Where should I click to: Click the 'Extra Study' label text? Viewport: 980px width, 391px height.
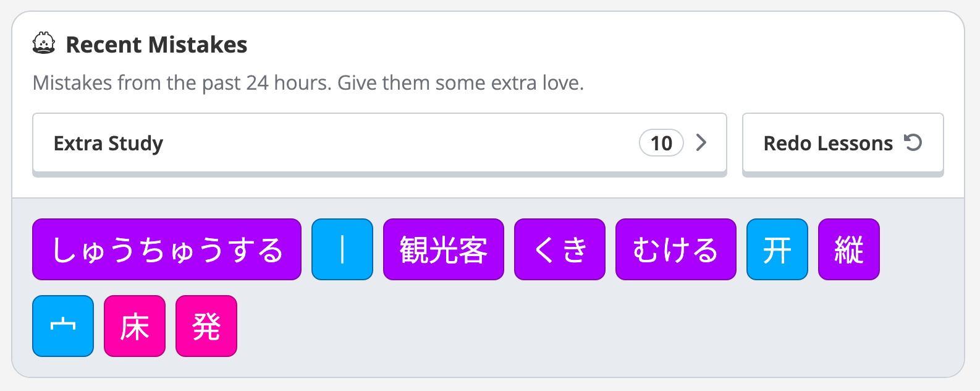click(x=109, y=144)
